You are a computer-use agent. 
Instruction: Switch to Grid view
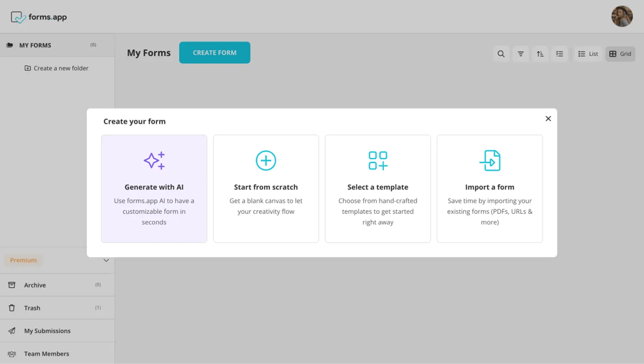620,54
